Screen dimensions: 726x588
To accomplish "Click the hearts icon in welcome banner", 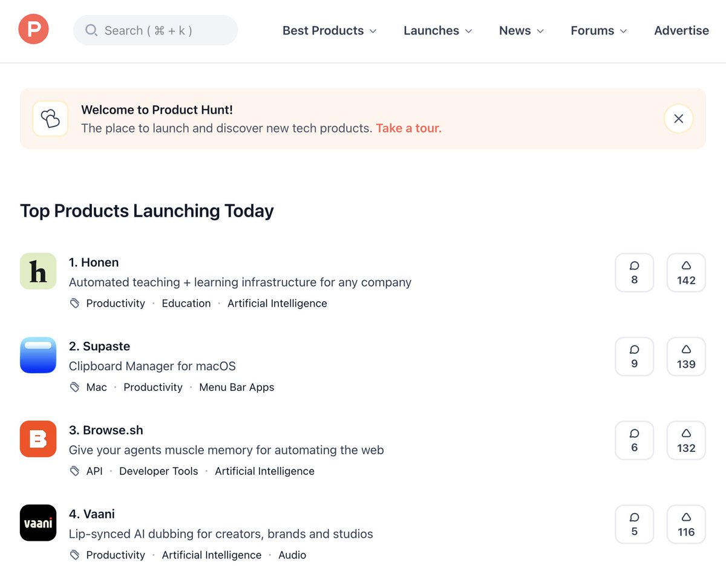I will tap(50, 119).
